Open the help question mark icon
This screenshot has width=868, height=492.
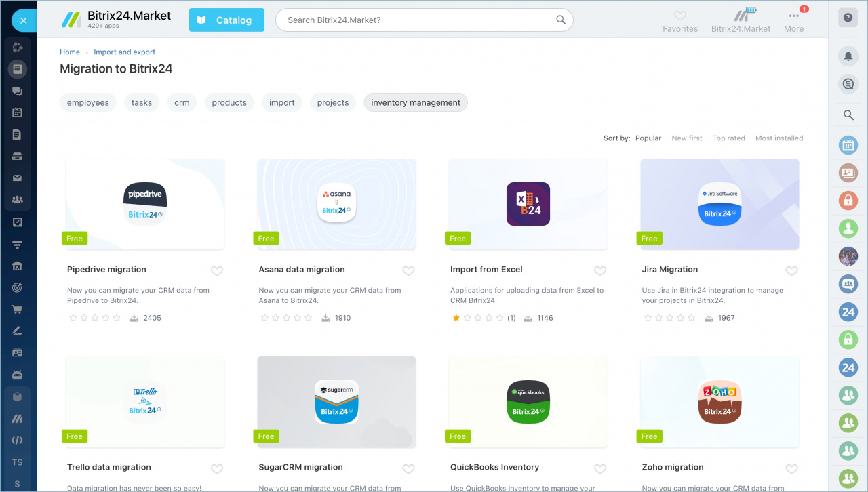[848, 18]
